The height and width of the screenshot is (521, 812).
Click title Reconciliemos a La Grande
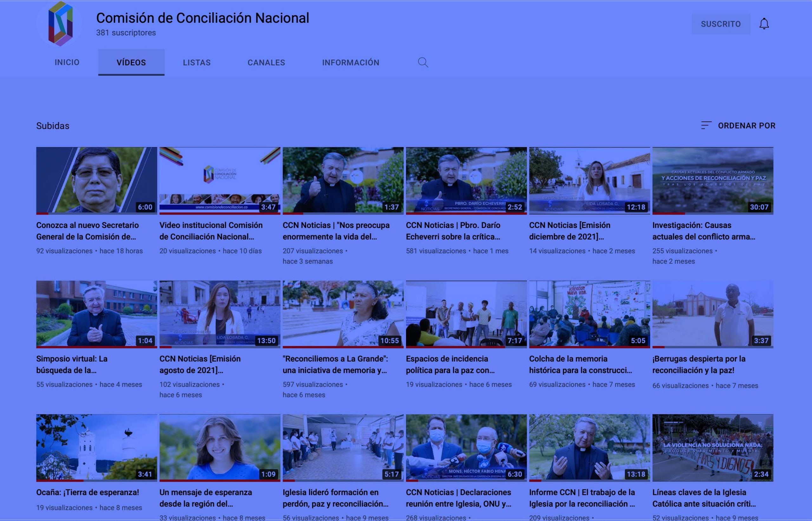tap(335, 365)
